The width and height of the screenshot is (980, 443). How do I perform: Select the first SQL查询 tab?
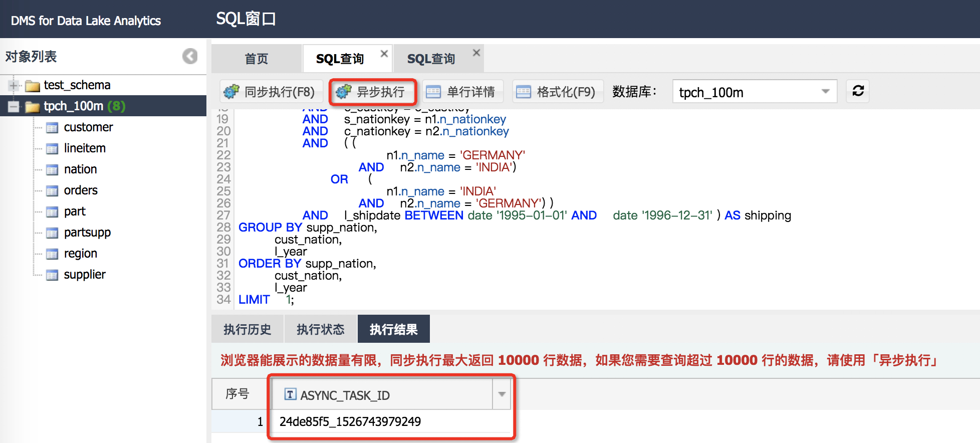[x=340, y=59]
